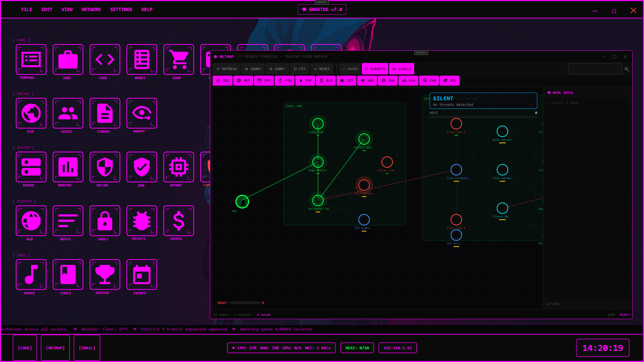Open the Network menu
The height and width of the screenshot is (362, 644).
pyautogui.click(x=91, y=9)
